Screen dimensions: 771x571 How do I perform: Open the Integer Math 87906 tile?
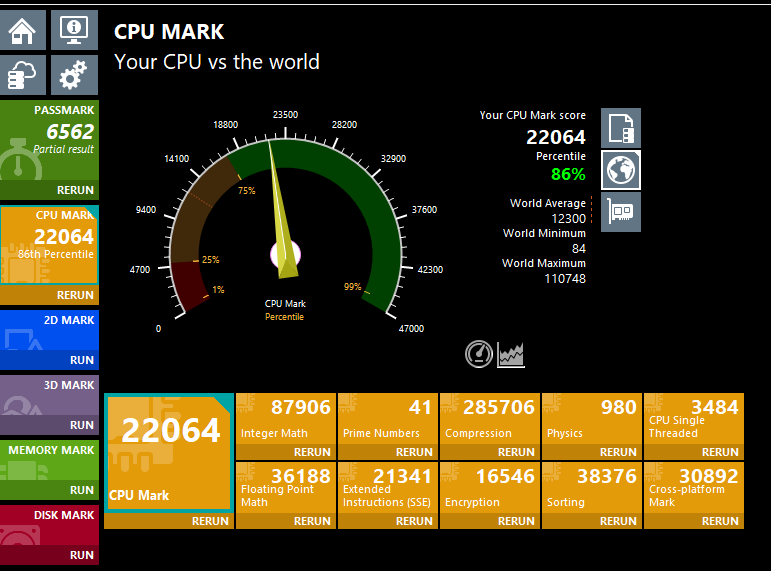(286, 419)
